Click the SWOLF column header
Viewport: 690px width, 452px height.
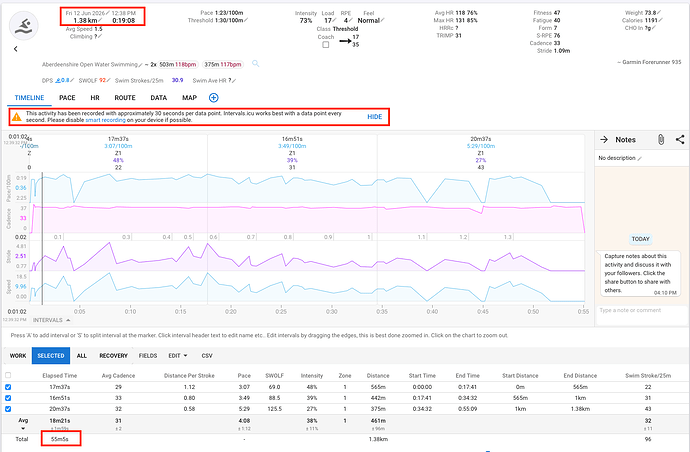point(274,376)
